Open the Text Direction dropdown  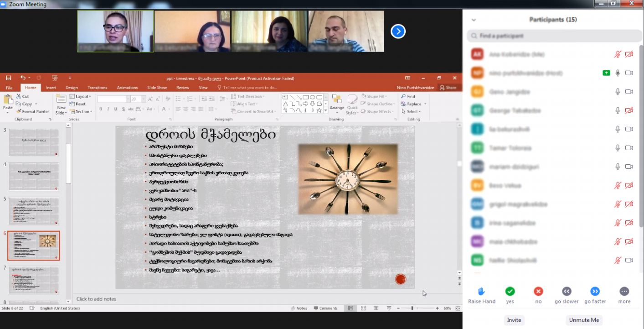(247, 96)
